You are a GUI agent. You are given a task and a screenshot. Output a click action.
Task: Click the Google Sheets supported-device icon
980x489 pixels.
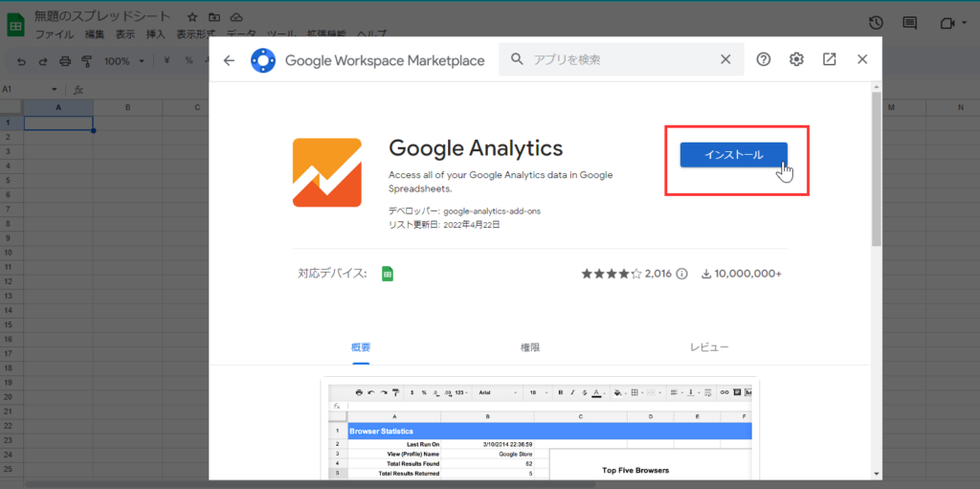click(x=388, y=274)
